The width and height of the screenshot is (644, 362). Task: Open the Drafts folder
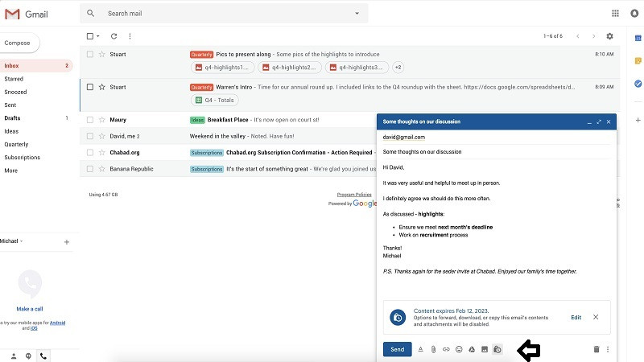[12, 118]
